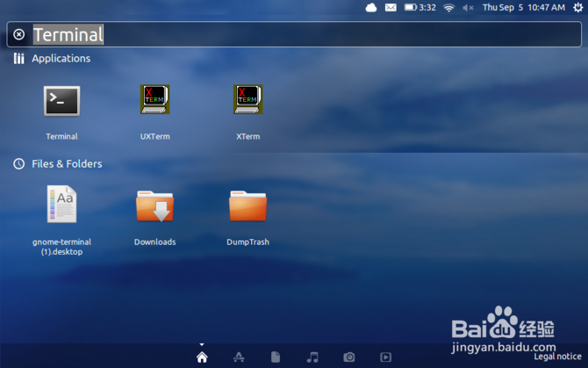Select the Home lens icon
This screenshot has height=368, width=588.
(x=202, y=357)
